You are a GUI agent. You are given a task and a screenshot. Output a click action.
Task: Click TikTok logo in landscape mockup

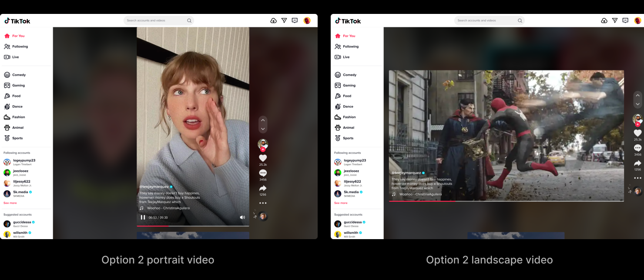click(348, 21)
